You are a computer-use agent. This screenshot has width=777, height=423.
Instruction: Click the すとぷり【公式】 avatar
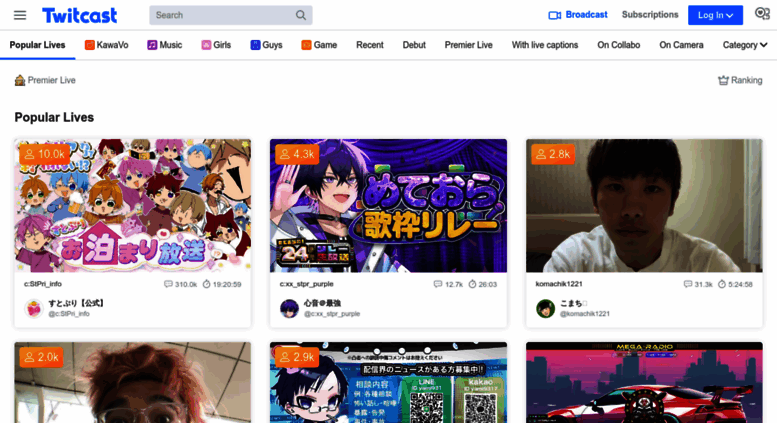pyautogui.click(x=34, y=308)
